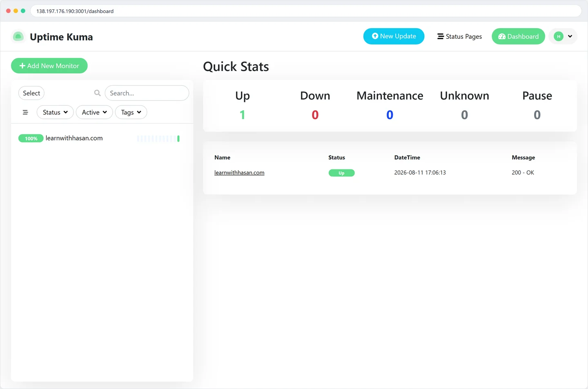Expand the Status filter dropdown
The height and width of the screenshot is (389, 588).
tap(55, 112)
